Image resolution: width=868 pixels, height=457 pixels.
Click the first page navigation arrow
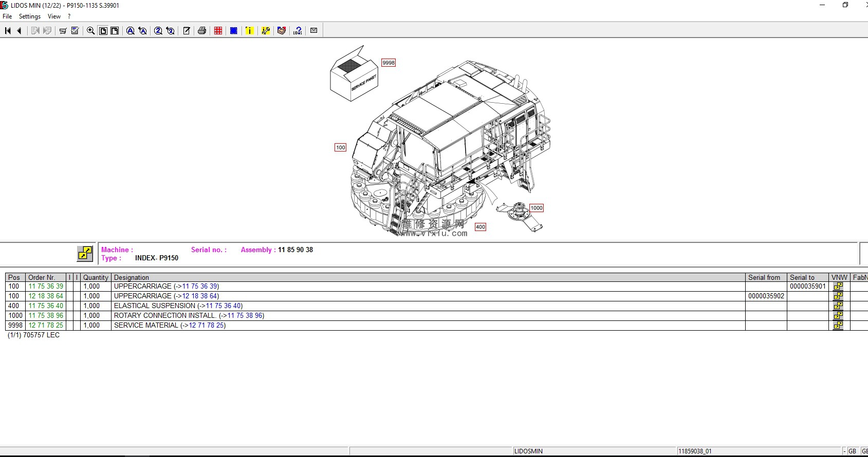coord(8,31)
